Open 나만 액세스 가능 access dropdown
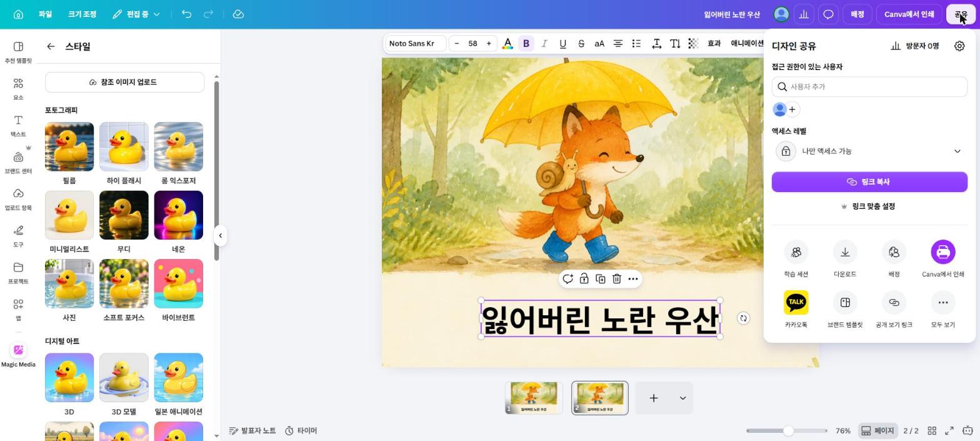980x441 pixels. [869, 151]
